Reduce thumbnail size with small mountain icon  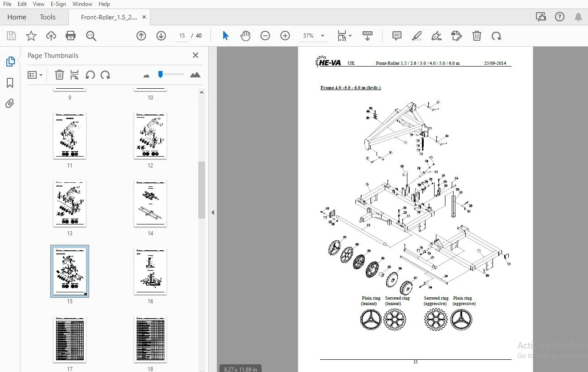tap(146, 76)
